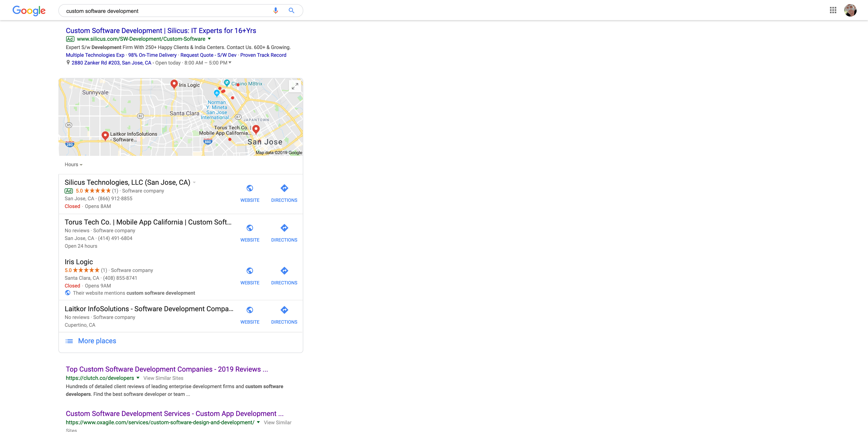868x432 pixels.
Task: Open the Torus Tech Co. listing title
Action: point(148,222)
